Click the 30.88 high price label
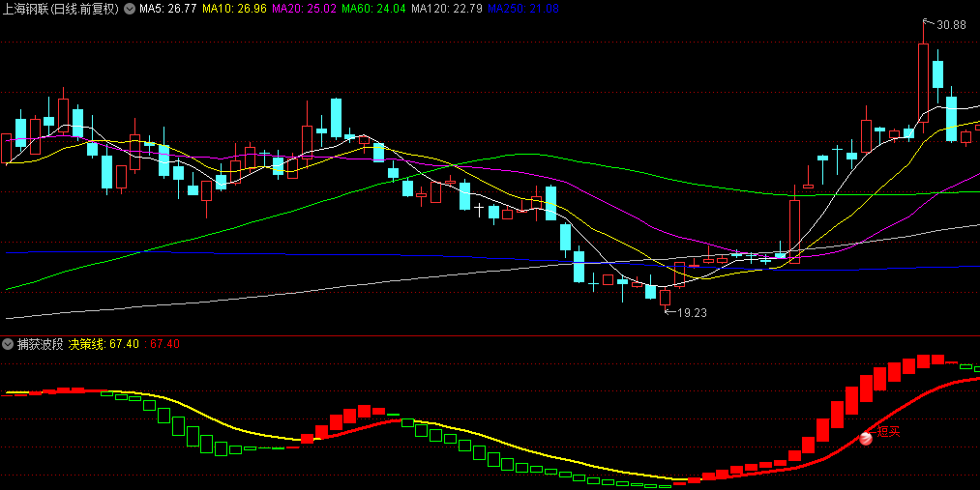 tap(951, 25)
